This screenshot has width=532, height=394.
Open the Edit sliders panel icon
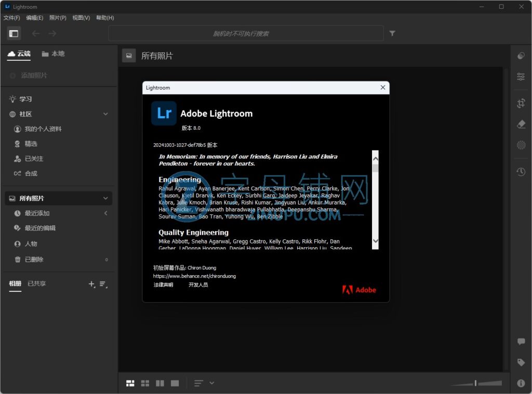tap(521, 77)
